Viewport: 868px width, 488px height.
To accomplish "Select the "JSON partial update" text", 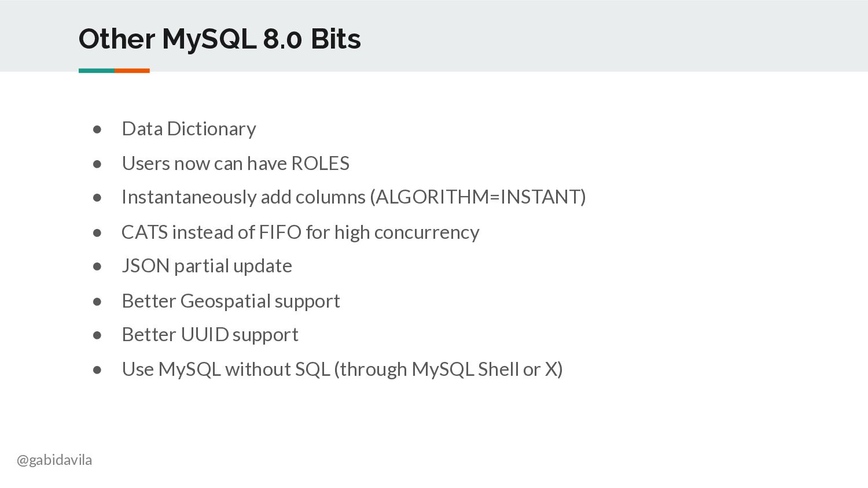I will 207,266.
